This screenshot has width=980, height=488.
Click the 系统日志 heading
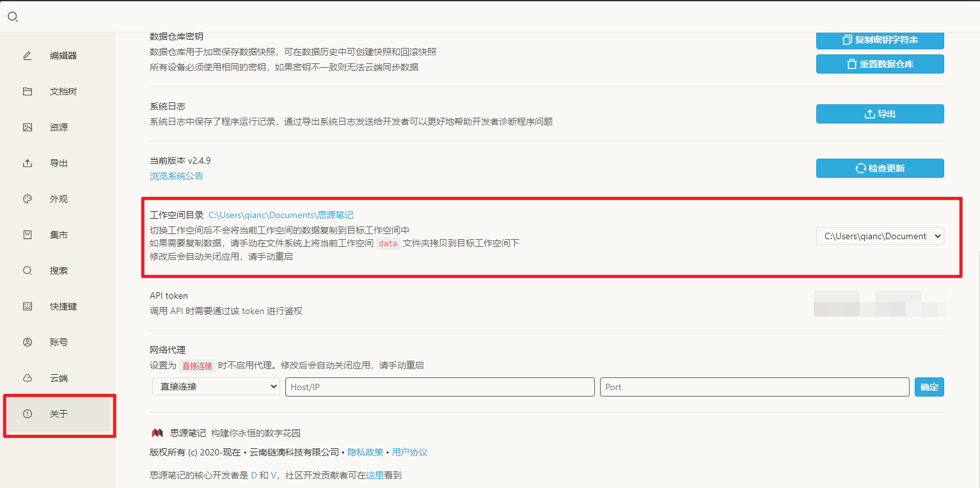tap(168, 106)
